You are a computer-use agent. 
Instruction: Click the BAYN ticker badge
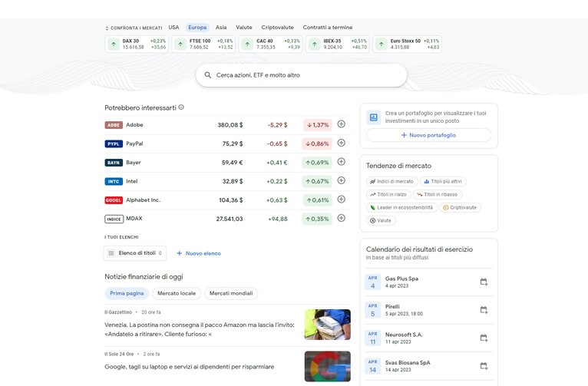pyautogui.click(x=114, y=163)
